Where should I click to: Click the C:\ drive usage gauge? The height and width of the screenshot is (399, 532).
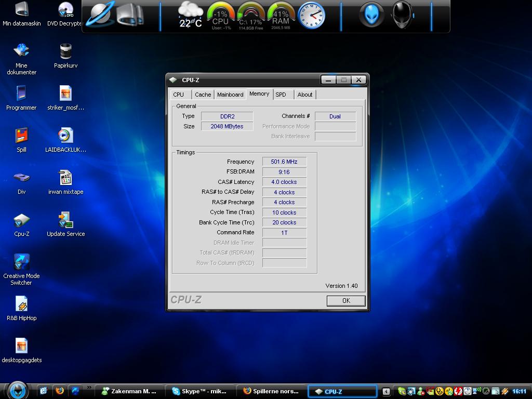pyautogui.click(x=251, y=16)
